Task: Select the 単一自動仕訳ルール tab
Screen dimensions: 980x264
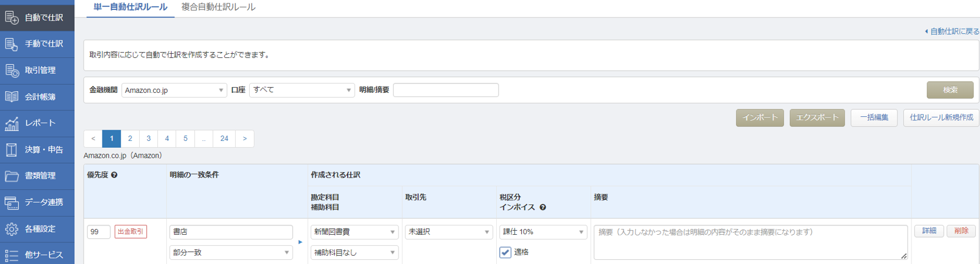Action: pos(130,8)
